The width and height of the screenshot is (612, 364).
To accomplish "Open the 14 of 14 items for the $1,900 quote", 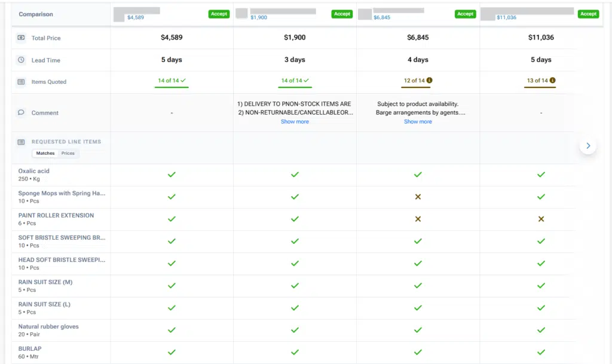I will click(295, 81).
